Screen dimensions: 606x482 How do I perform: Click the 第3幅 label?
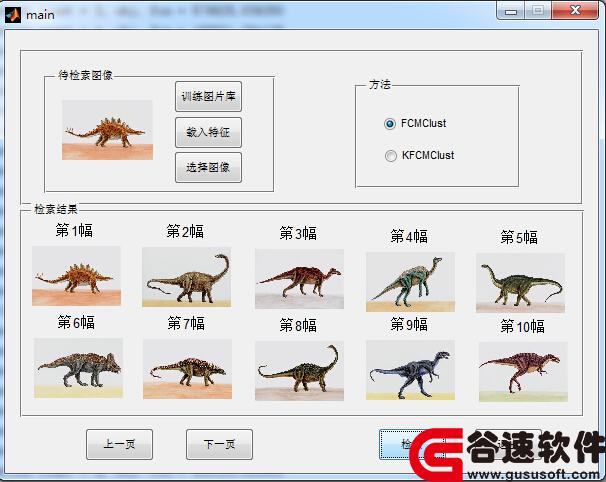pyautogui.click(x=298, y=233)
